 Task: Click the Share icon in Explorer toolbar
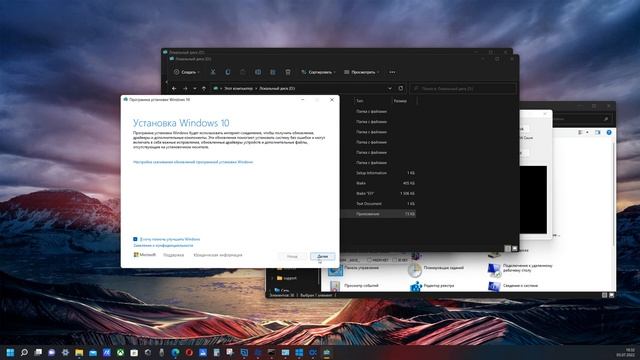[273, 72]
